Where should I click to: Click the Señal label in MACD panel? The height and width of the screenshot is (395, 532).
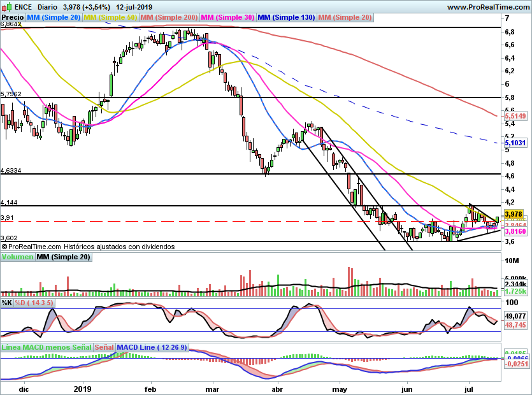click(x=104, y=347)
